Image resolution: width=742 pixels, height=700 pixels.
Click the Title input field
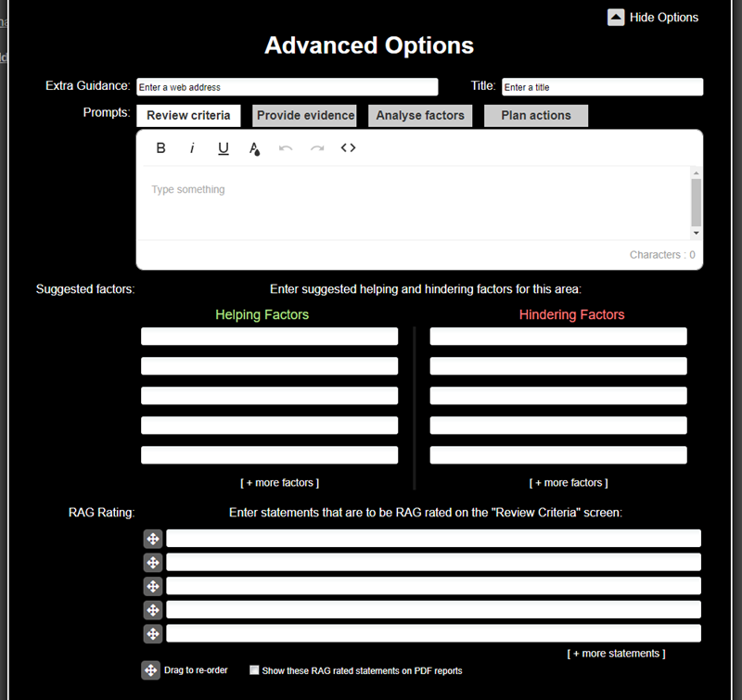[x=602, y=87]
